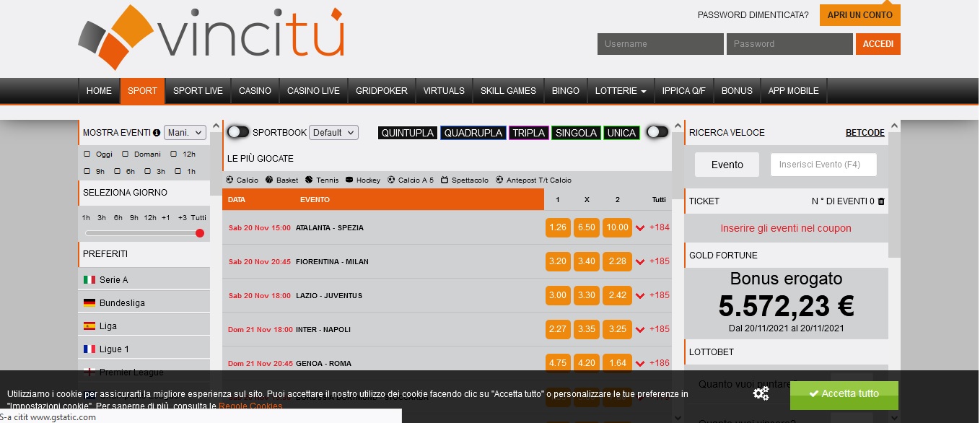The height and width of the screenshot is (423, 980).
Task: Toggle the switch next to Unica
Action: [x=657, y=131]
